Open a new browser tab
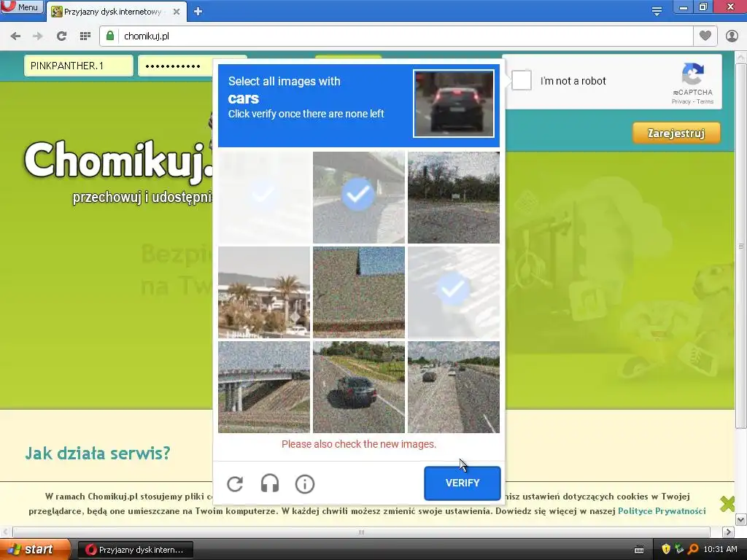Screen dimensions: 747x560 pos(198,12)
